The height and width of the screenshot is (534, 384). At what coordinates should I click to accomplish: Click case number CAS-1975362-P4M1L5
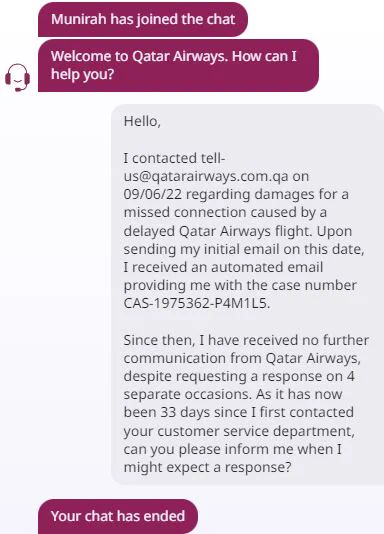coord(195,303)
